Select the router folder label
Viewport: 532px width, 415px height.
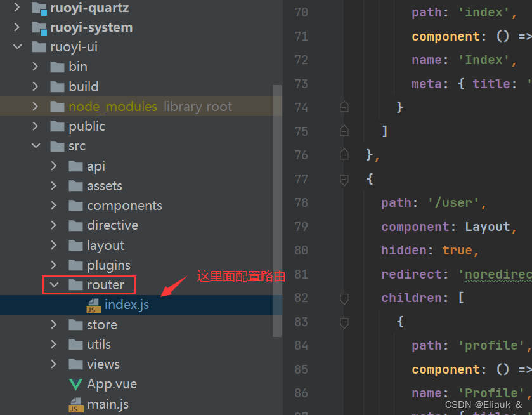[105, 285]
